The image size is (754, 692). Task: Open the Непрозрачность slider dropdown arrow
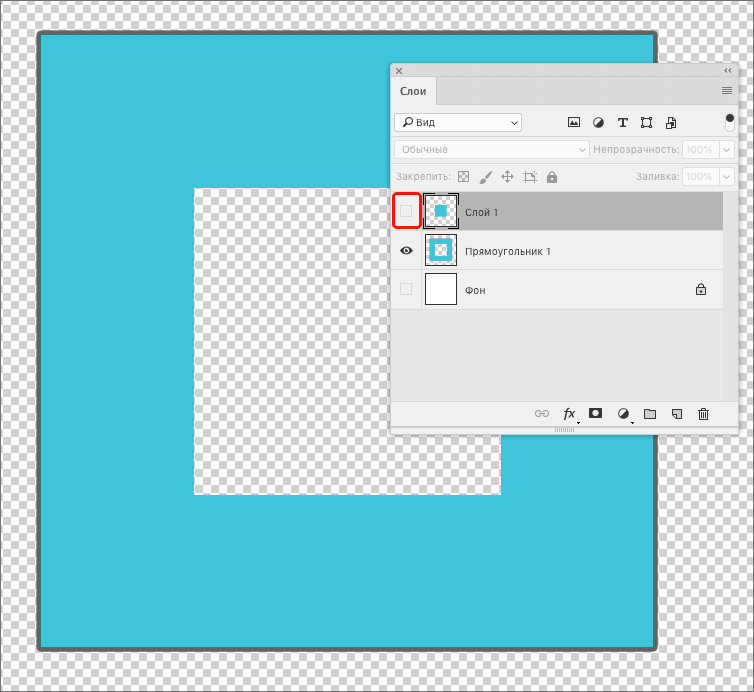click(x=727, y=150)
